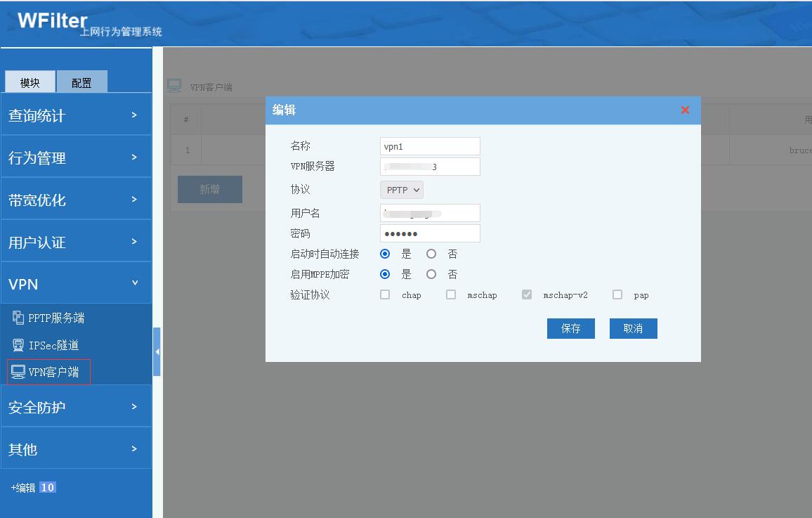Check the pap verification protocol box

tap(617, 295)
